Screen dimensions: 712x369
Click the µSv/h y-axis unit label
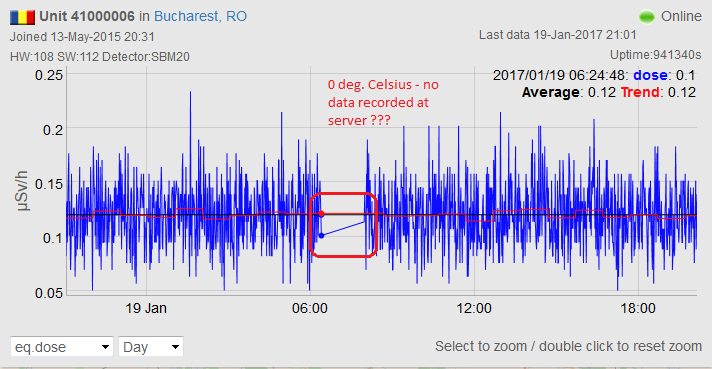pyautogui.click(x=22, y=191)
